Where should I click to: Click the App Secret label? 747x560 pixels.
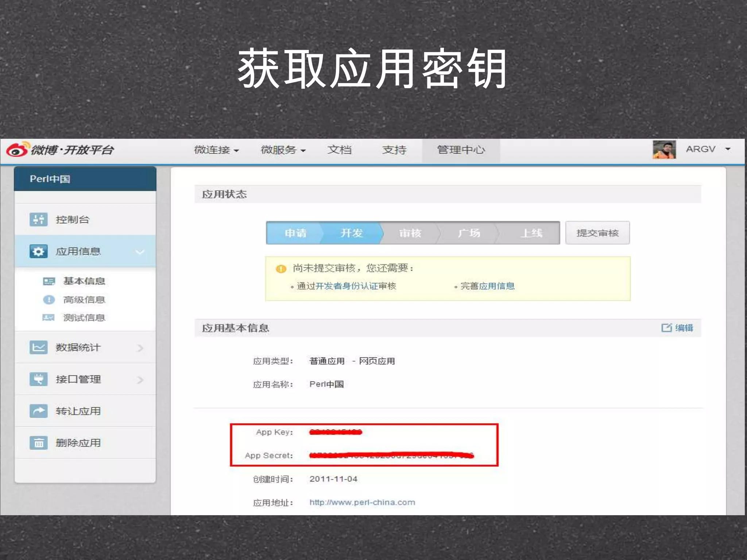coord(269,455)
